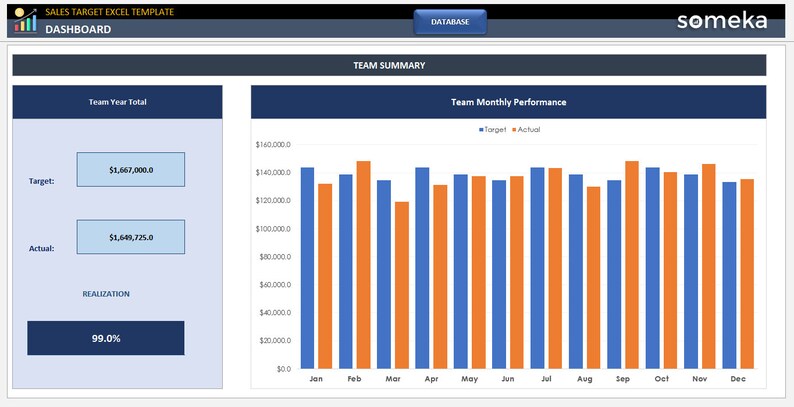The image size is (794, 407).
Task: Select the May blue Target bar
Action: coord(461,271)
